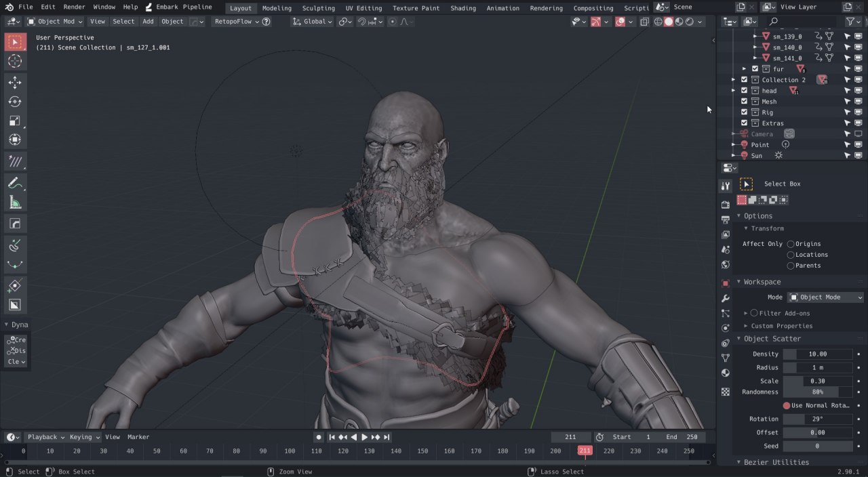Toggle X-ray view icon
This screenshot has width=868, height=477.
point(644,22)
